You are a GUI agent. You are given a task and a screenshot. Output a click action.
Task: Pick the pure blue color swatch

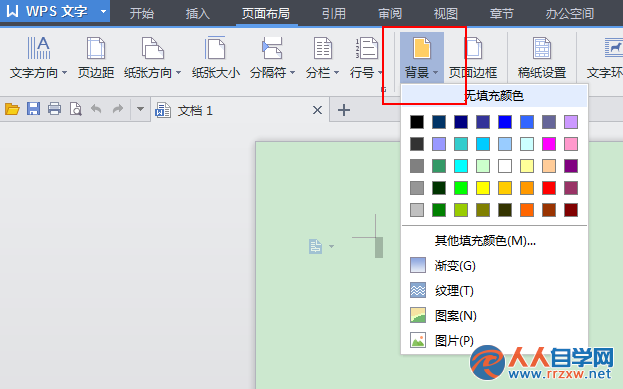click(505, 122)
